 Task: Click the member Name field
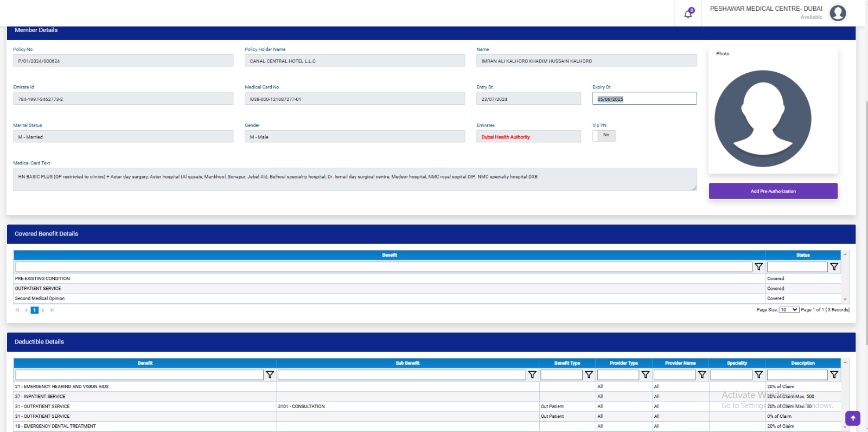(x=586, y=61)
